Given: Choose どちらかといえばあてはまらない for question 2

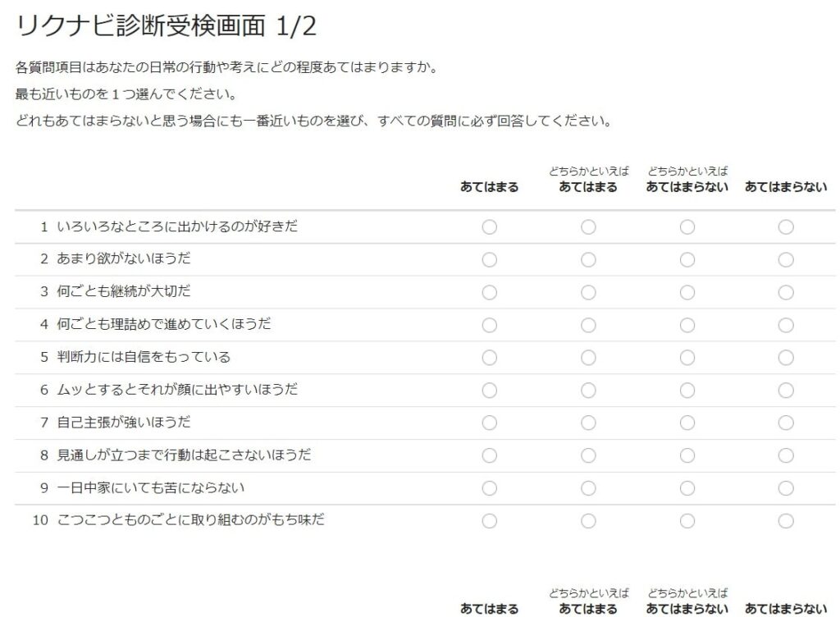Looking at the screenshot, I should (x=687, y=260).
